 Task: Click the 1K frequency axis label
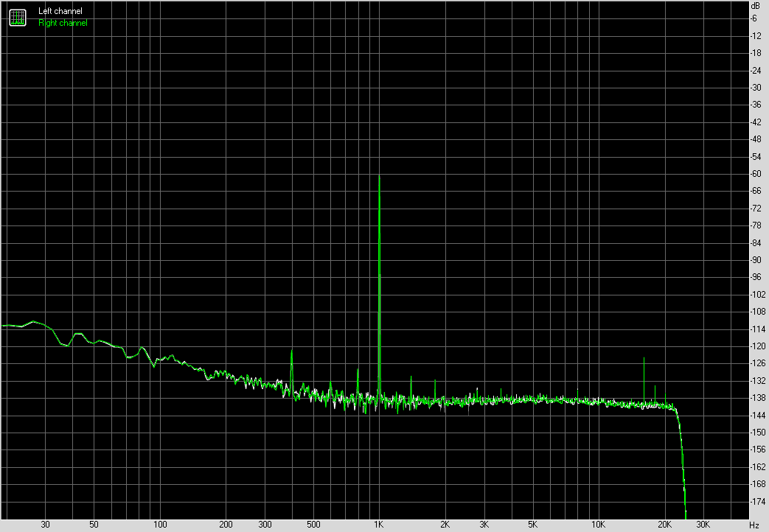click(x=379, y=525)
